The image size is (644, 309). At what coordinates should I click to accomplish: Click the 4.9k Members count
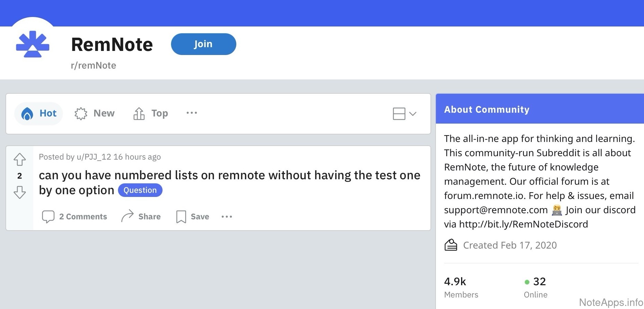click(455, 281)
